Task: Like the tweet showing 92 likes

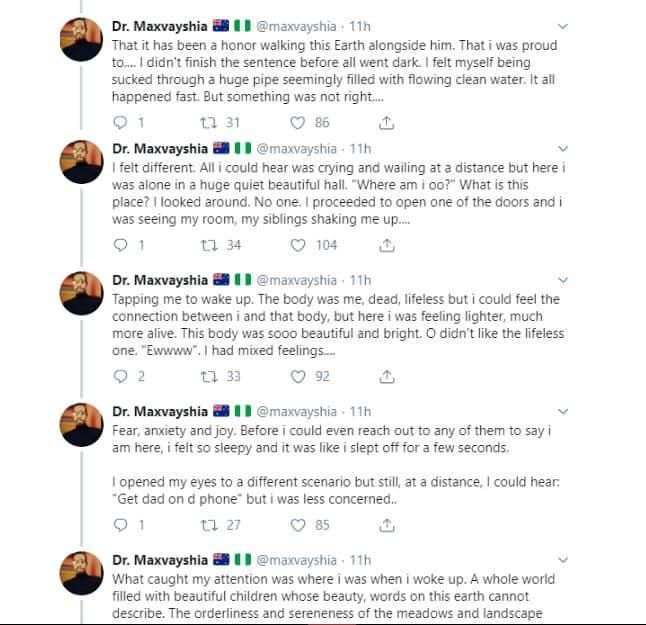Action: coord(297,377)
